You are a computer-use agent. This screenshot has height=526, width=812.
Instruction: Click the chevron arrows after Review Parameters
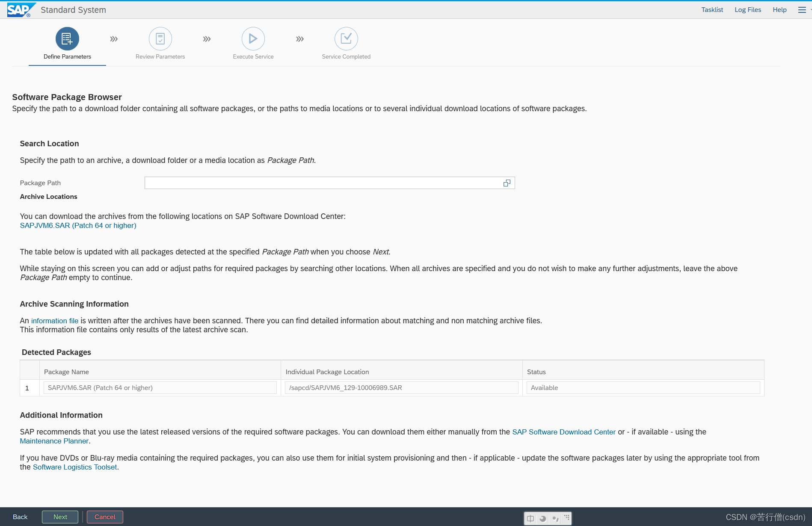click(207, 39)
